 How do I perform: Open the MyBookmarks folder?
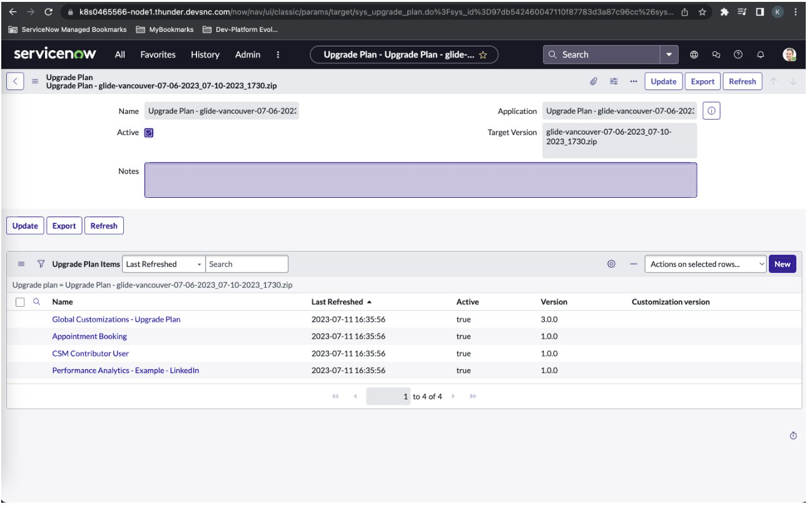[165, 29]
